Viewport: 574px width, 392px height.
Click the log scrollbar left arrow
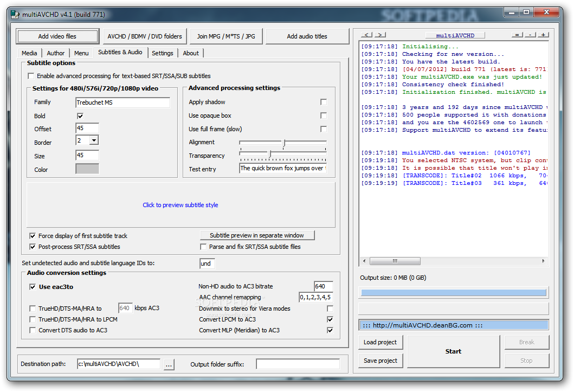click(x=364, y=261)
